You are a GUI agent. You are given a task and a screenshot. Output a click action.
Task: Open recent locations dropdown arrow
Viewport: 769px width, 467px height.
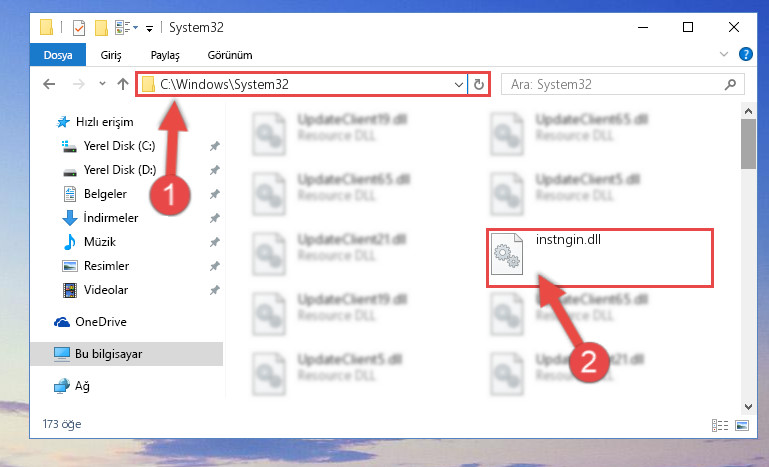102,84
